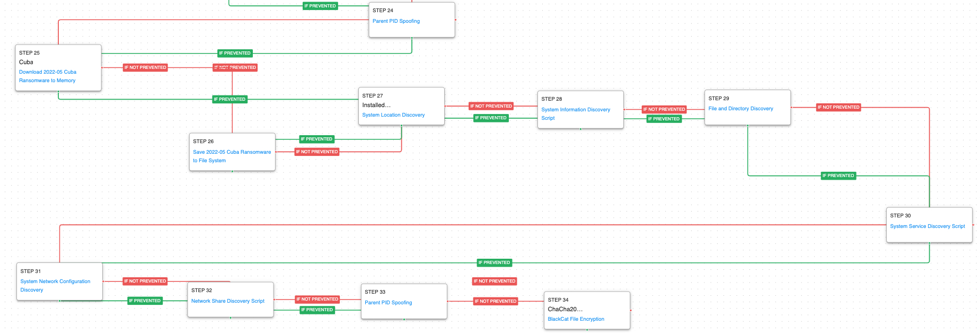
Task: Open System Service Discovery Script link
Action: [927, 226]
